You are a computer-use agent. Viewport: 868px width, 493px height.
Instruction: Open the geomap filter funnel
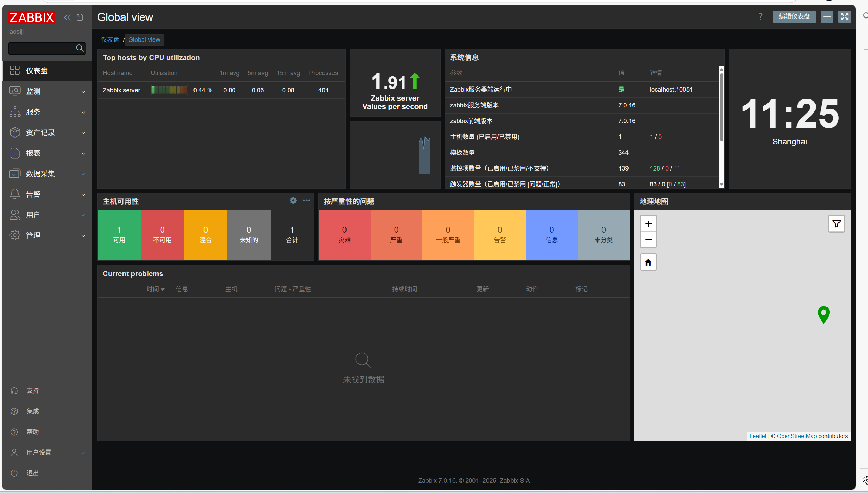click(x=836, y=224)
